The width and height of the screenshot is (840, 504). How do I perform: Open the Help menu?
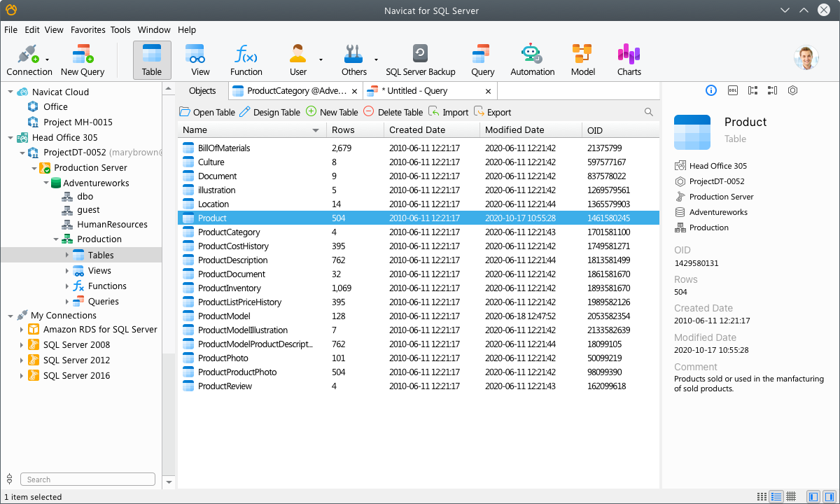click(187, 30)
